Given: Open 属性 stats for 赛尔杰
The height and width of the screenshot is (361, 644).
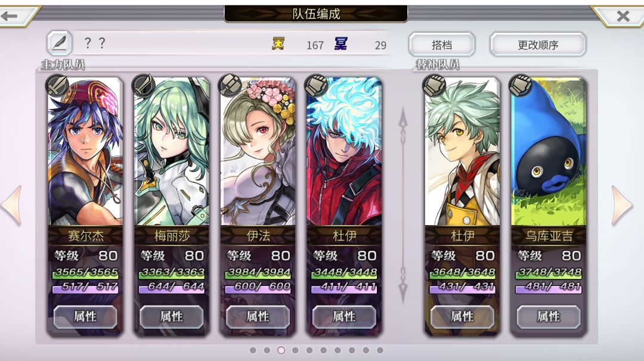Looking at the screenshot, I should (x=85, y=317).
